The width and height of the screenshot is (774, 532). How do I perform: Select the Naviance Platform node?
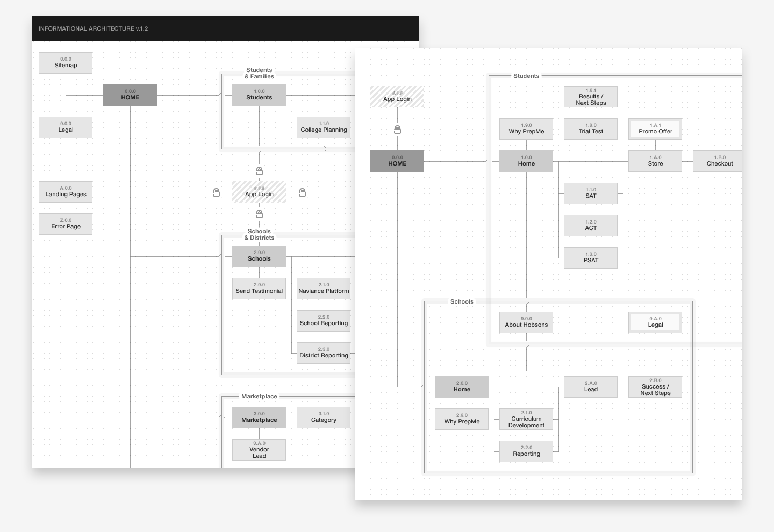tap(323, 289)
